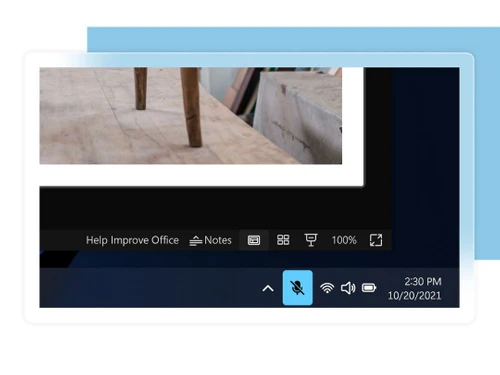
Task: Fit slide to current window icon
Action: pyautogui.click(x=376, y=240)
